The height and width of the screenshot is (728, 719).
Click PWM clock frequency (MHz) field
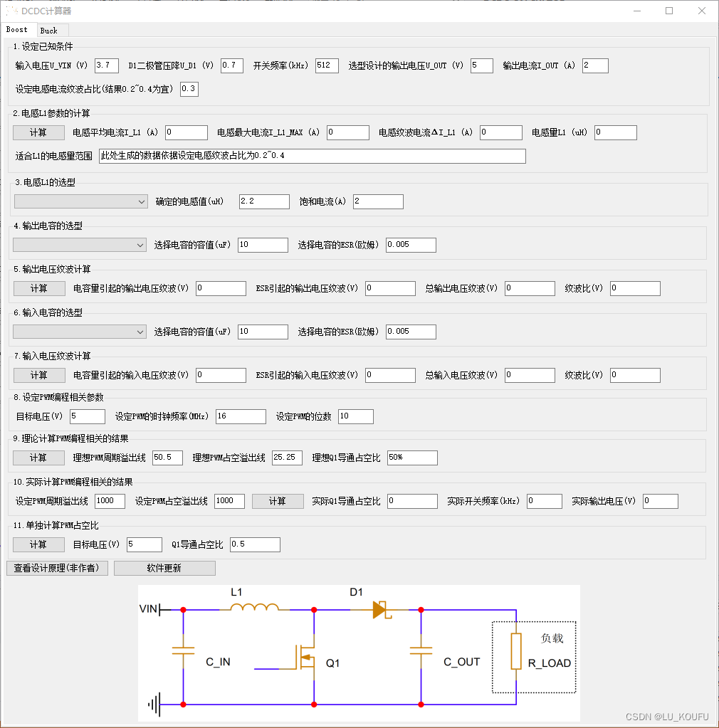[241, 416]
